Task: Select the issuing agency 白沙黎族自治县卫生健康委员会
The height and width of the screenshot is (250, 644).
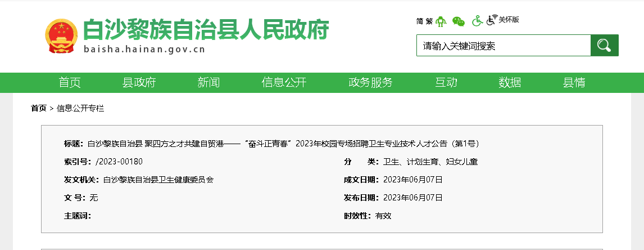Action: (158, 180)
